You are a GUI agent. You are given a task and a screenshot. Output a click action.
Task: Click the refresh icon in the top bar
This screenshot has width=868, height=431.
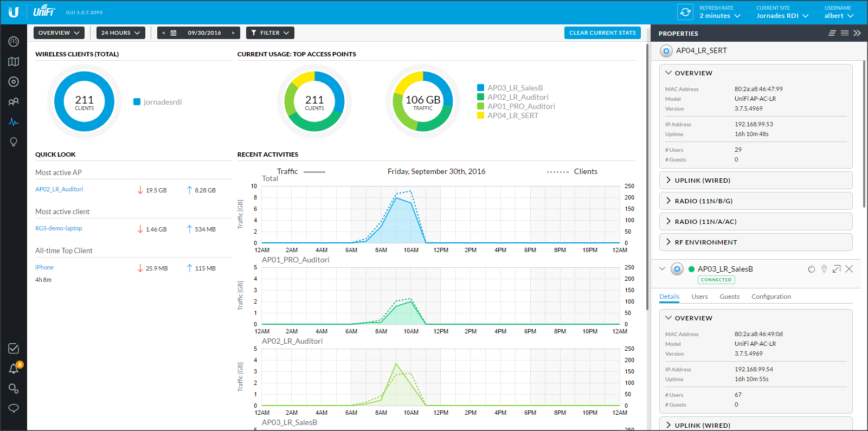pyautogui.click(x=685, y=12)
